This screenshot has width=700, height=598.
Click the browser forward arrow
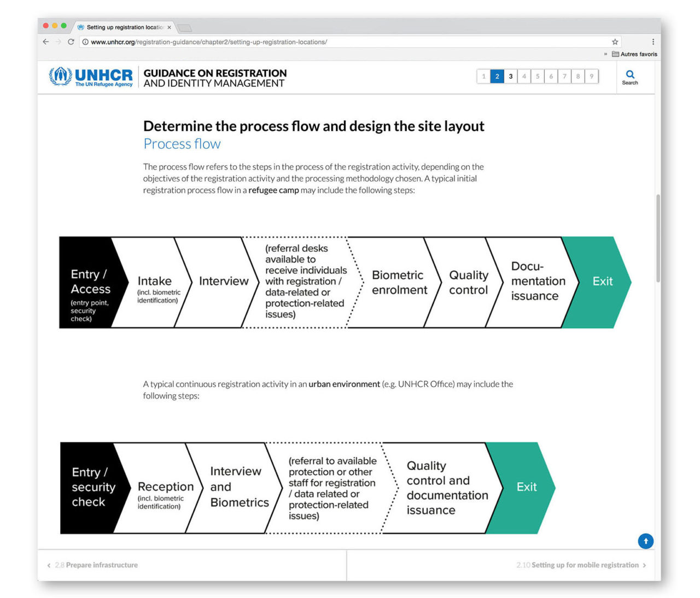click(59, 42)
